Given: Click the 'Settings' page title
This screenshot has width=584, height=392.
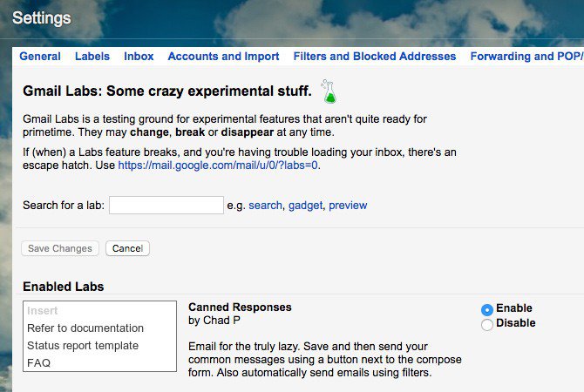Looking at the screenshot, I should pos(42,18).
